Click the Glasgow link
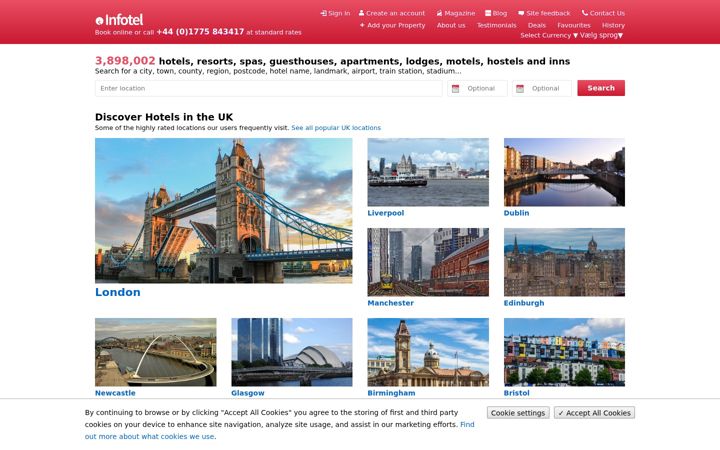This screenshot has width=720, height=450. (x=248, y=393)
